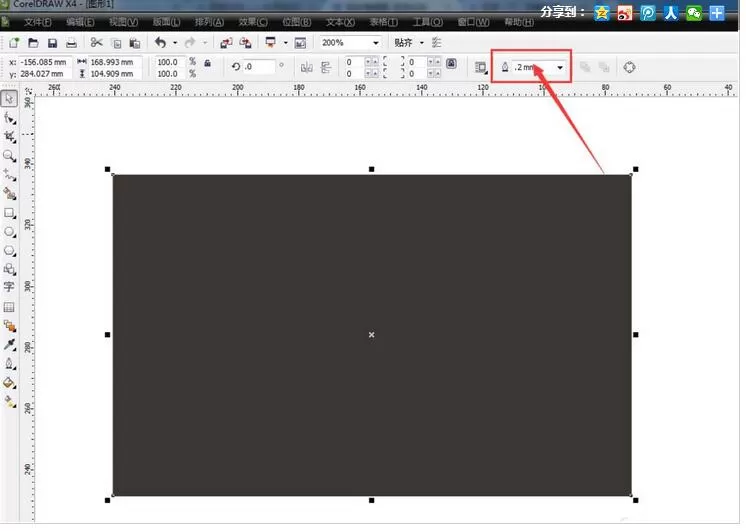
Task: Open the 版面(L) menu
Action: coord(166,22)
